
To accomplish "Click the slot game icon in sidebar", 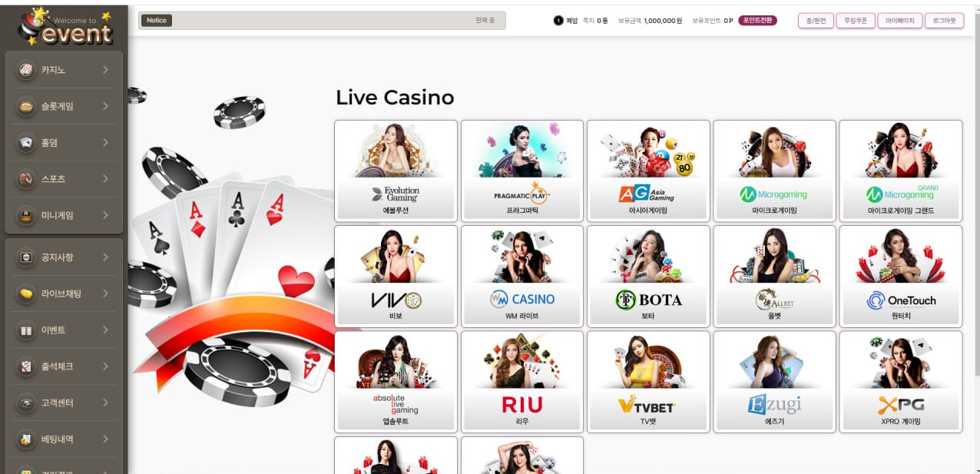I will [x=26, y=106].
